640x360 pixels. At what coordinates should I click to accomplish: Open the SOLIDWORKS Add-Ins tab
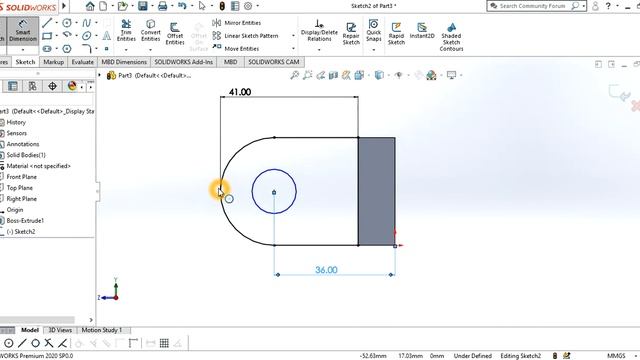[184, 62]
